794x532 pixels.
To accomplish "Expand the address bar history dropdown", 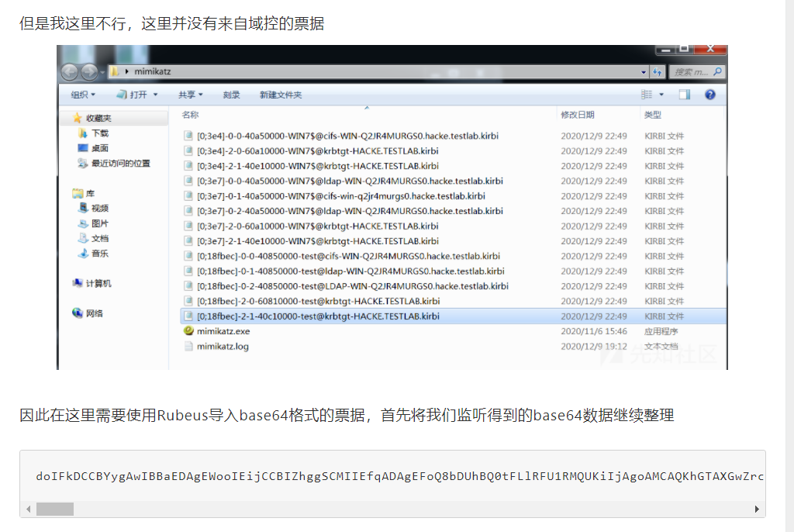I will [x=644, y=72].
